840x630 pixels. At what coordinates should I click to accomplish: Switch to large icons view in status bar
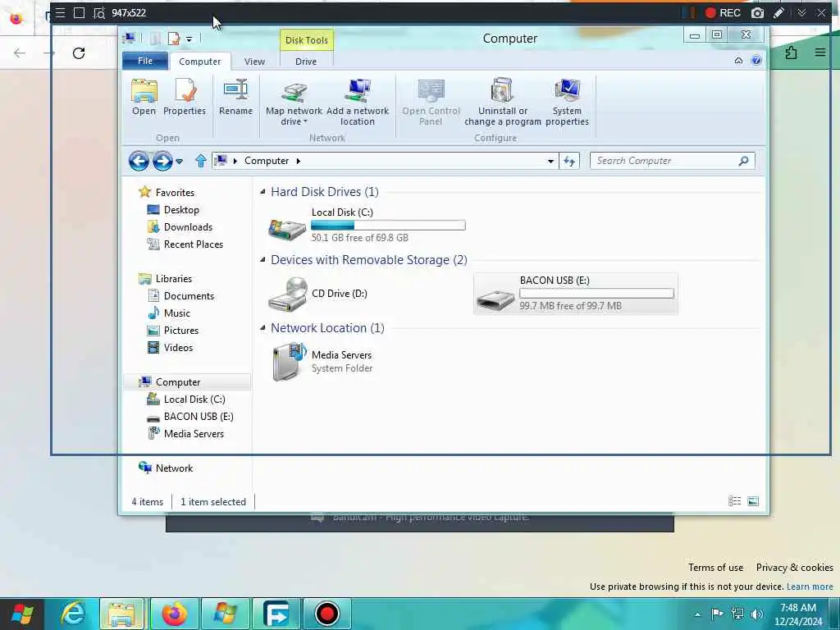point(753,501)
